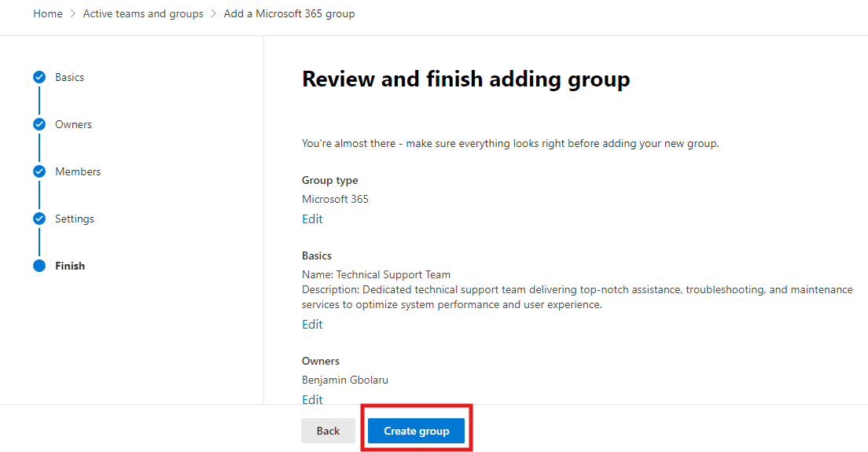Click the chevron after Active teams and groups
This screenshot has height=452, width=868.
214,14
